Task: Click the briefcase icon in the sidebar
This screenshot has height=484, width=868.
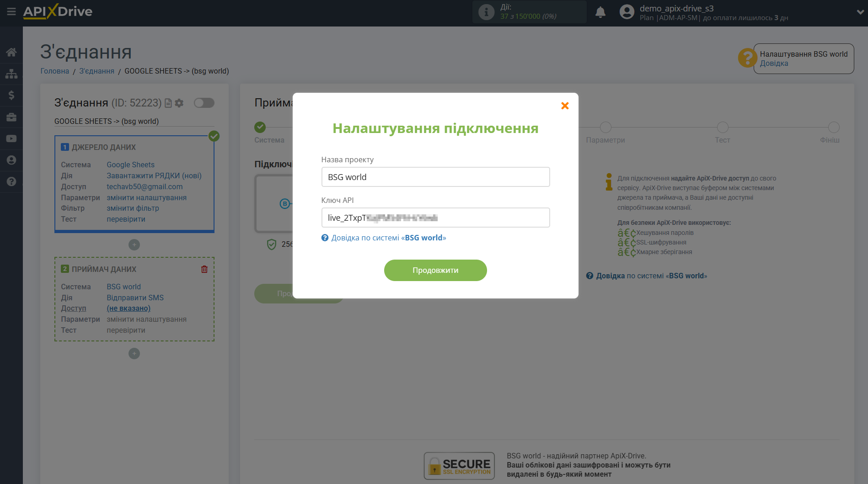Action: 11,117
